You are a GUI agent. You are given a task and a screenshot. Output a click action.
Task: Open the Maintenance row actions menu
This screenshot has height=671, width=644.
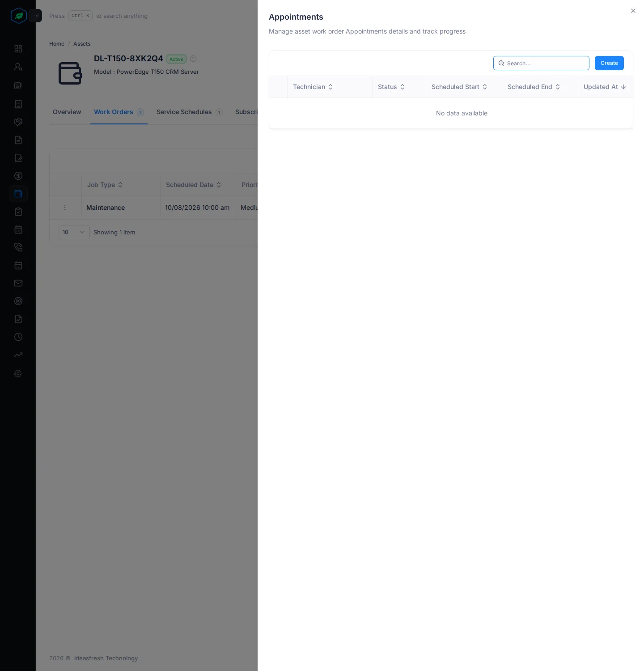point(65,208)
